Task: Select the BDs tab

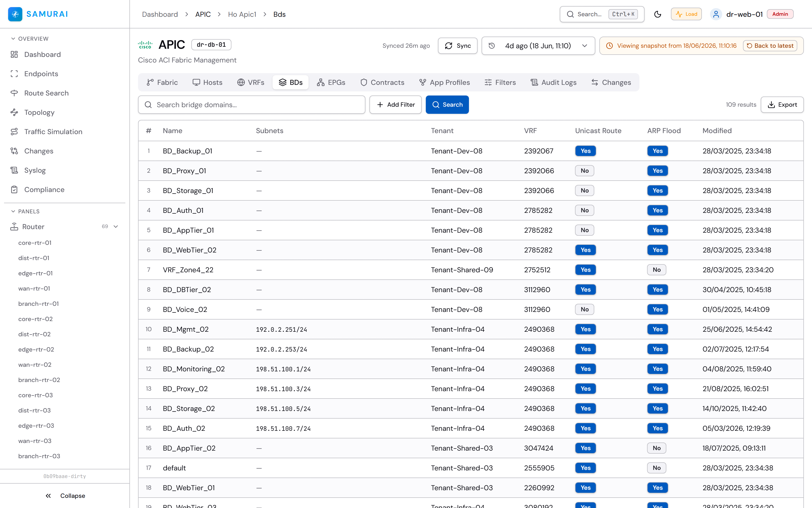Action: pyautogui.click(x=291, y=82)
